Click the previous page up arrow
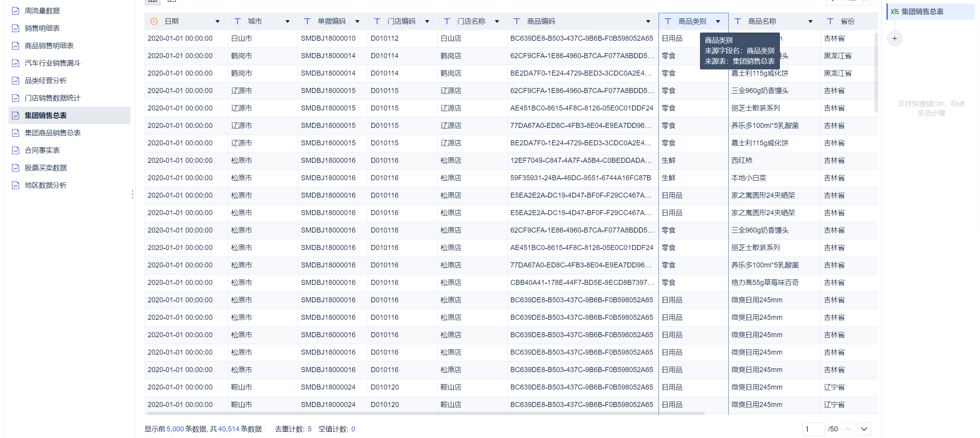 pyautogui.click(x=847, y=429)
